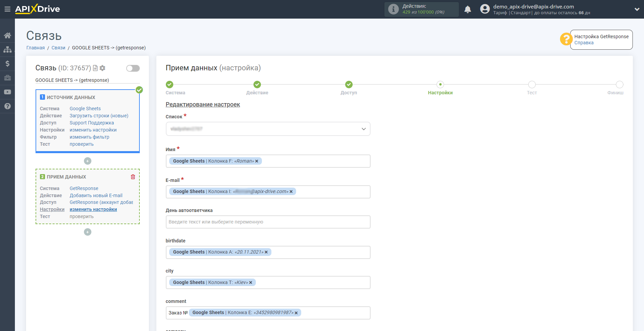
Task: Go to the Доступ step
Action: pyautogui.click(x=349, y=85)
